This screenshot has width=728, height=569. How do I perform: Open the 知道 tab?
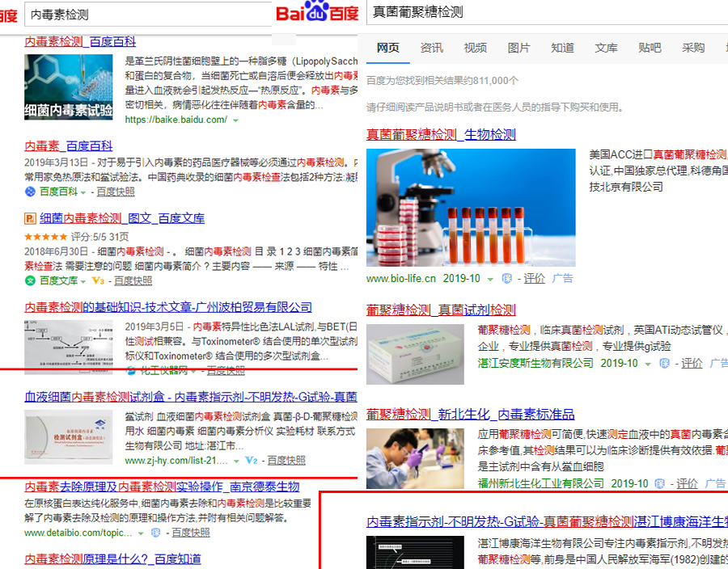(x=562, y=48)
